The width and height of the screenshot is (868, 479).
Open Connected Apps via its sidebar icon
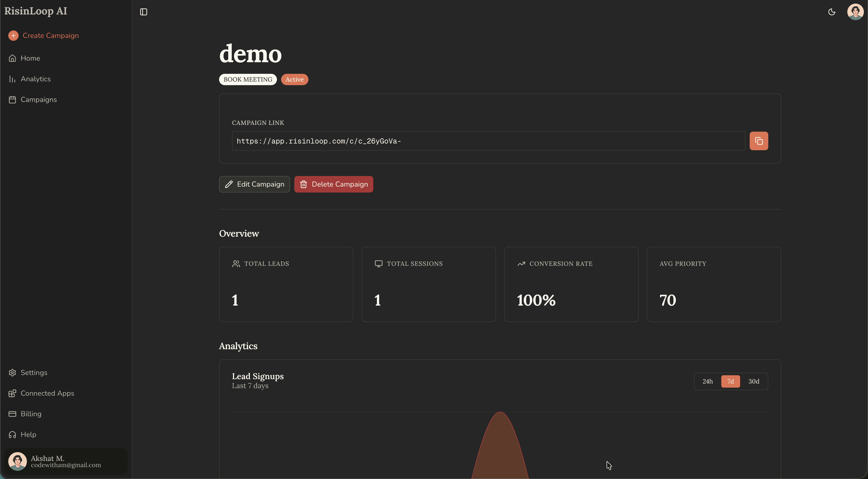47,393
